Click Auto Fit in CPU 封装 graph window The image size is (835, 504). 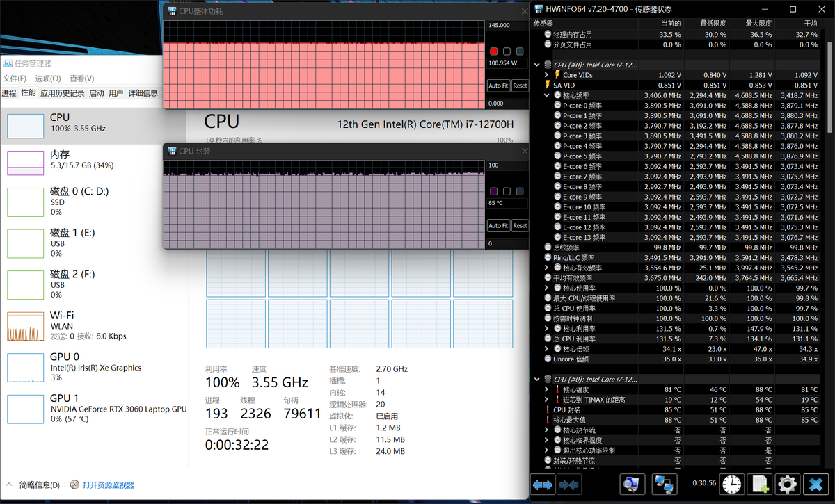498,225
